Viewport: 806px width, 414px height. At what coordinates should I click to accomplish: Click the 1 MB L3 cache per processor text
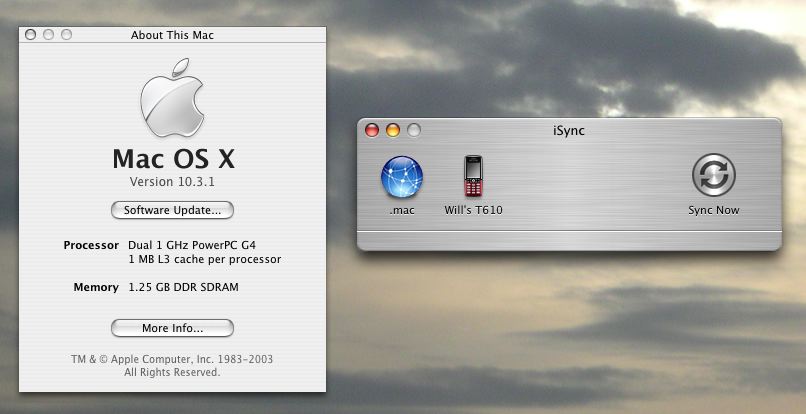point(205,259)
